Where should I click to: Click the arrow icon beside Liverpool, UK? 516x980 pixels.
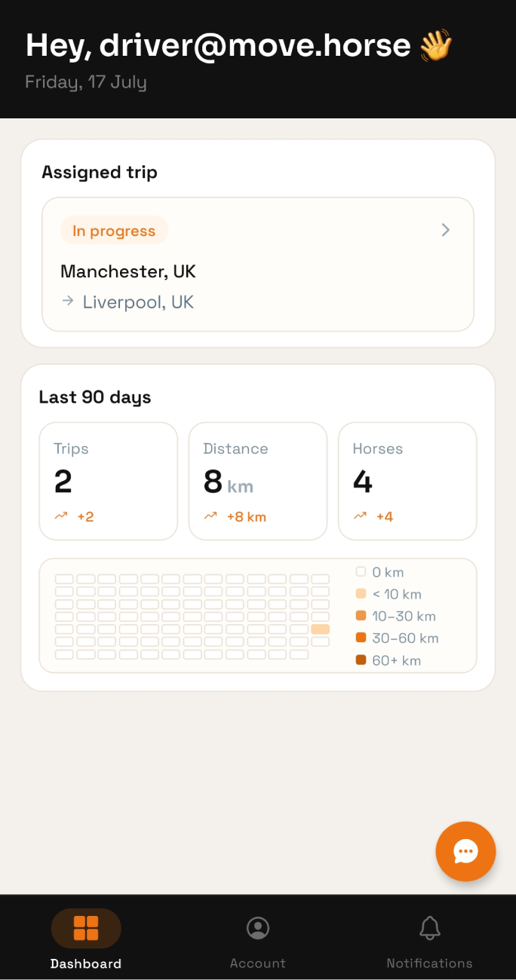point(68,302)
